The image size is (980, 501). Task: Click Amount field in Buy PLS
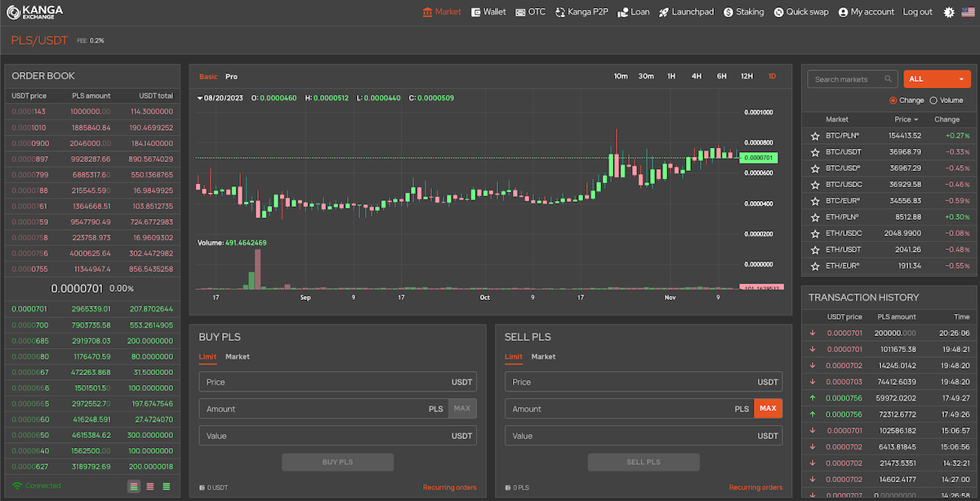(x=323, y=409)
